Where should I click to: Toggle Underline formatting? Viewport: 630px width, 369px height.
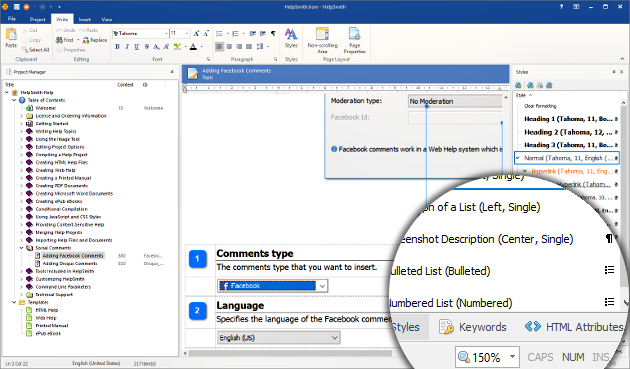[137, 47]
